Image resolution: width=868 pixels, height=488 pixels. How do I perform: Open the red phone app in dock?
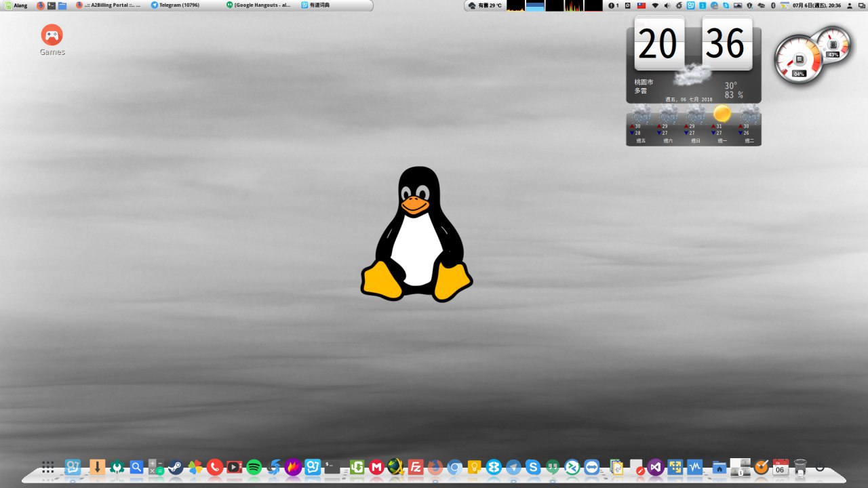tap(215, 466)
